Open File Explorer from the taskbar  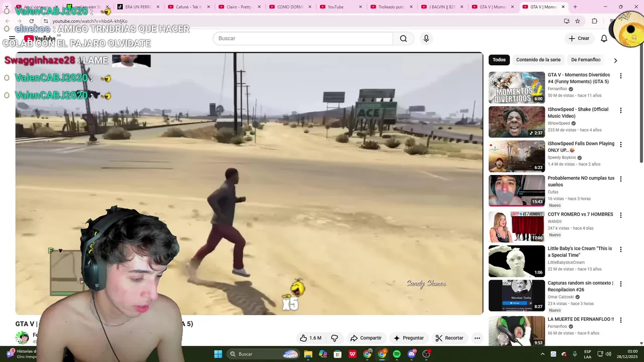[x=308, y=354]
